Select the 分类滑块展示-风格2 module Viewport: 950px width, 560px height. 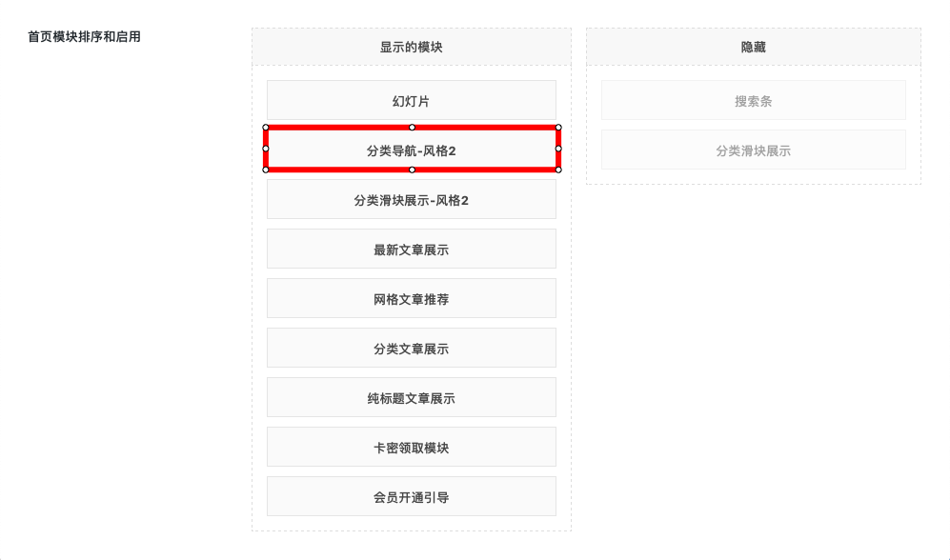(x=411, y=200)
